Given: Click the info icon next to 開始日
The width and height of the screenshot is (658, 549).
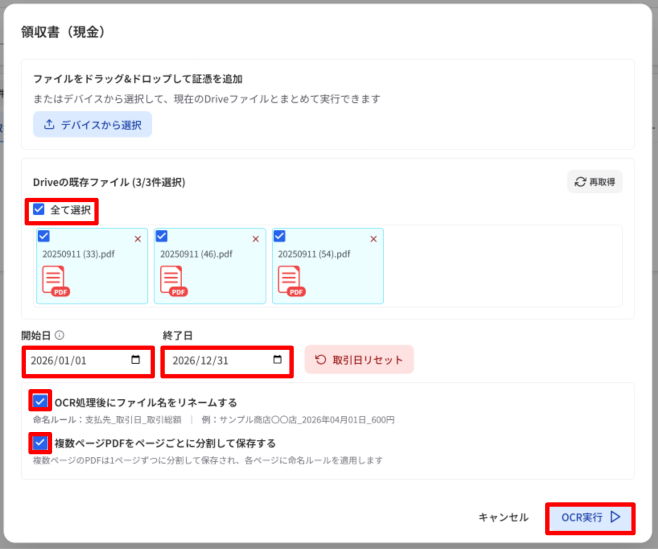Looking at the screenshot, I should pyautogui.click(x=60, y=335).
